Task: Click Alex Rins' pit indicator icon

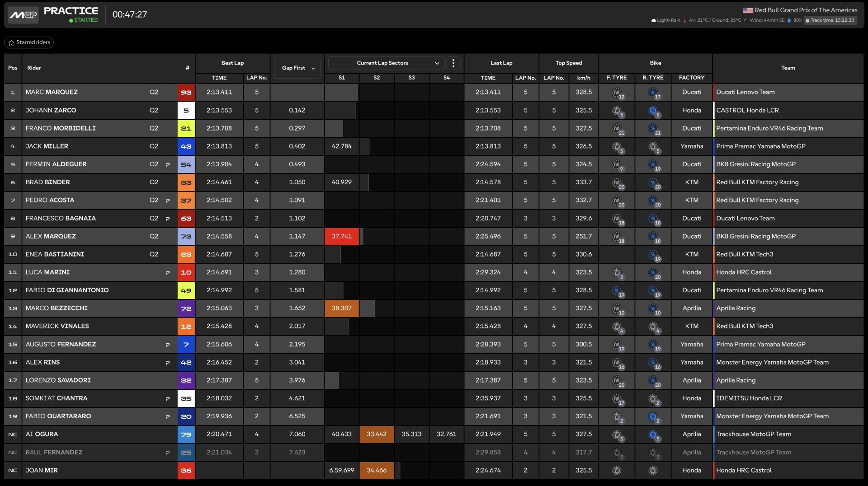Action: point(168,363)
